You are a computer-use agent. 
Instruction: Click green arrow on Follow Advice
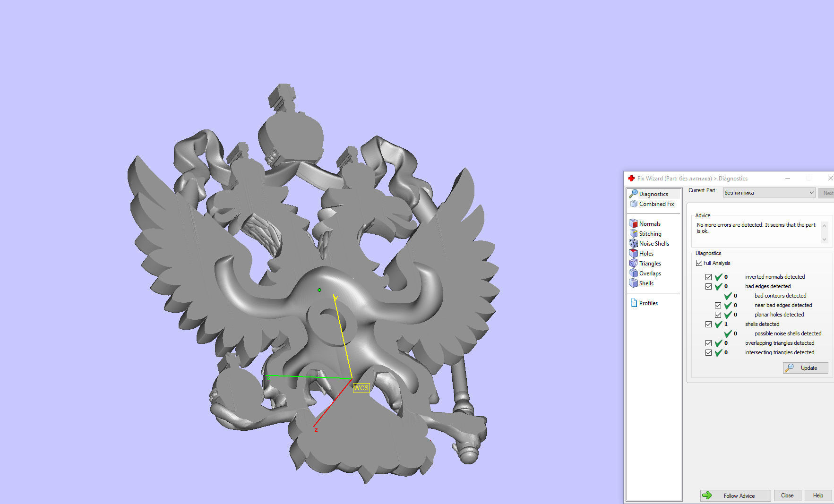[707, 495]
